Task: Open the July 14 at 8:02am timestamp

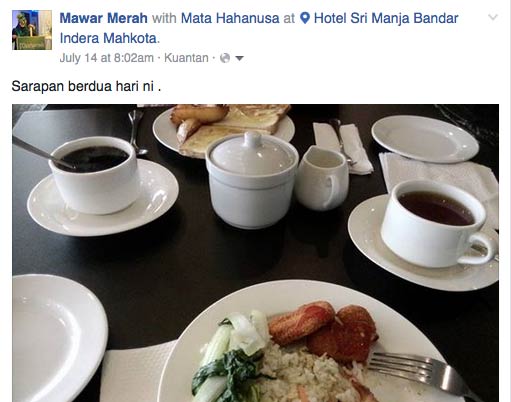Action: (x=107, y=58)
